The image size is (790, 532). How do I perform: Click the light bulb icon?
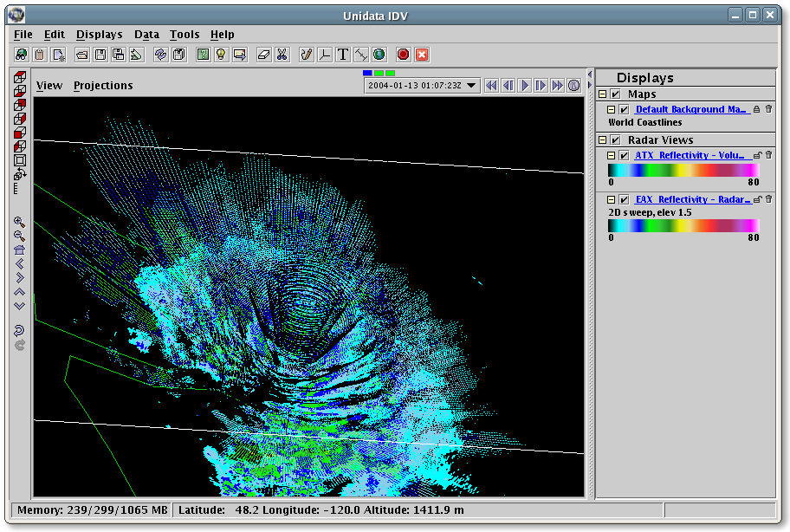(221, 55)
